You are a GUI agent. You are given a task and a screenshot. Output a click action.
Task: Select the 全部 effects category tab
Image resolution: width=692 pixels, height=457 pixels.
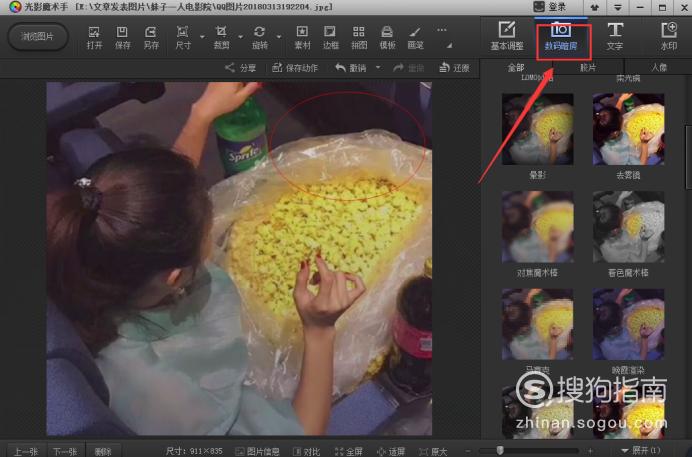pos(515,67)
